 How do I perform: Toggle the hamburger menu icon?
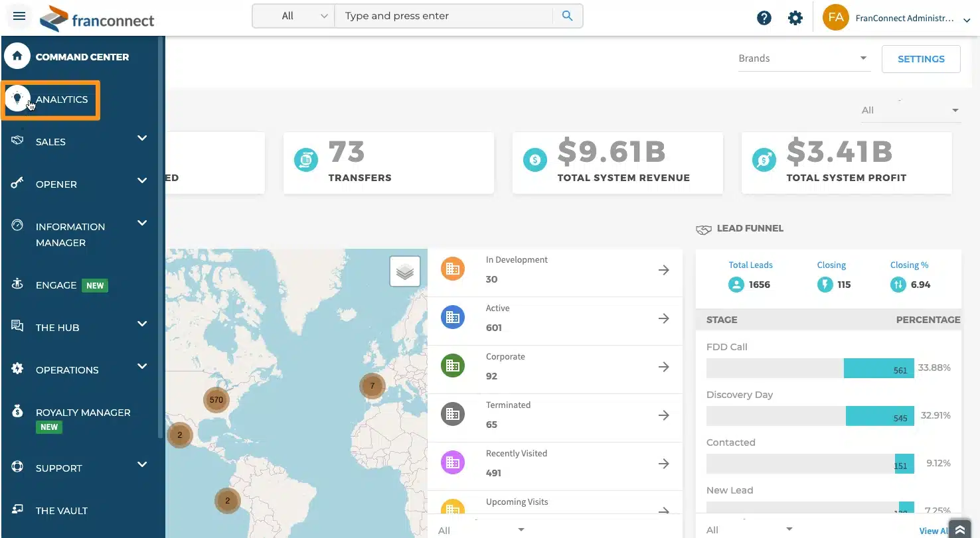(x=19, y=16)
